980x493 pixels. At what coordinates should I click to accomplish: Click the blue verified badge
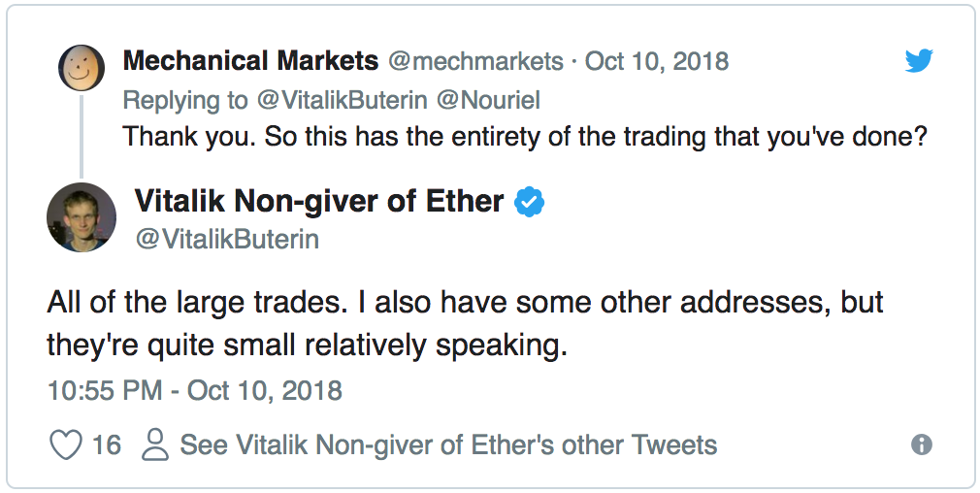(529, 202)
